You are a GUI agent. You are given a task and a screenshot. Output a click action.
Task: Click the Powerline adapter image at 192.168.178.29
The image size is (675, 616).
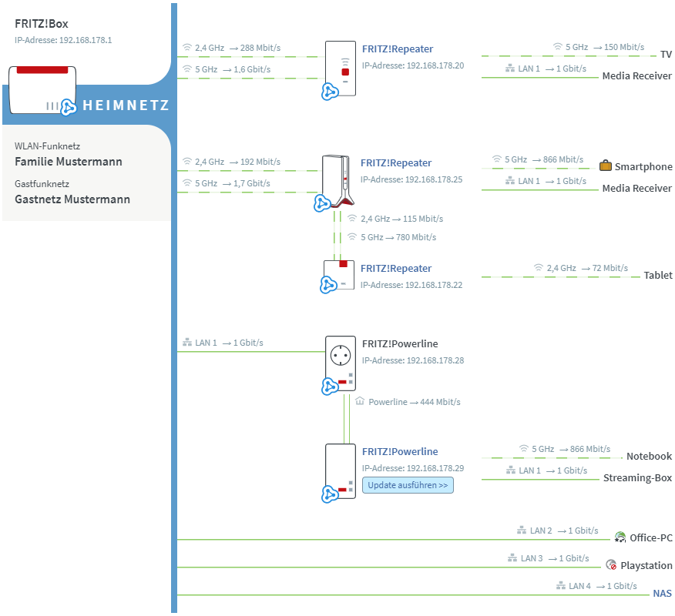tap(340, 471)
